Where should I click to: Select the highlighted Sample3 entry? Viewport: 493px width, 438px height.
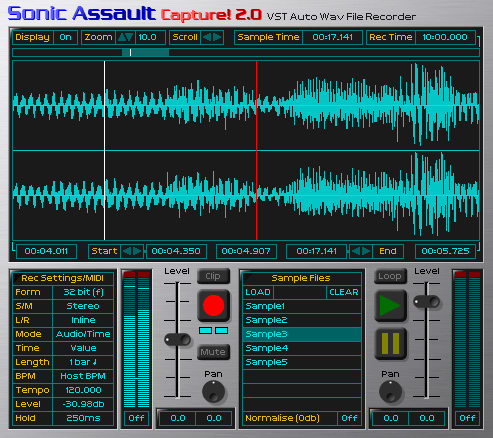click(302, 334)
